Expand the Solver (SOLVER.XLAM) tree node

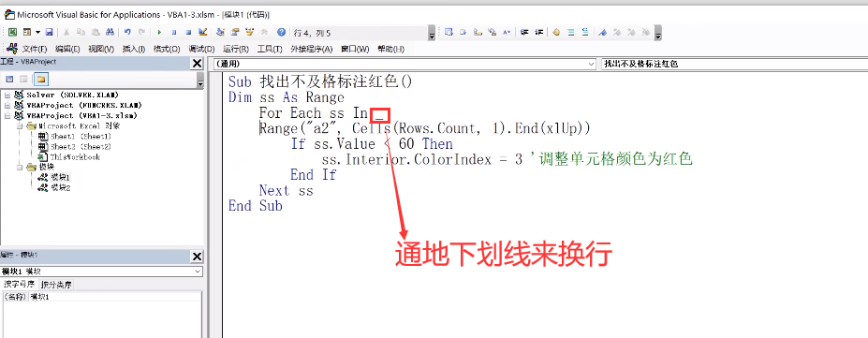pos(7,96)
